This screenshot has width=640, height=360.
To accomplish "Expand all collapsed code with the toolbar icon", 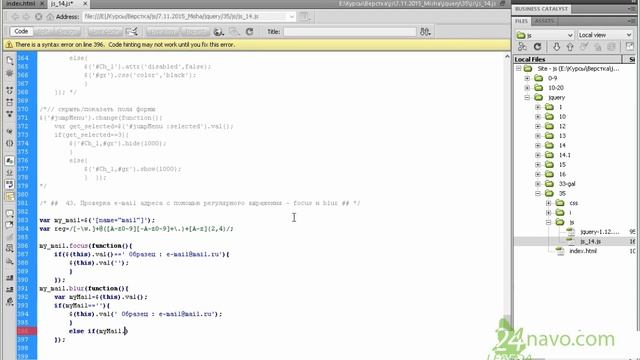I will coord(10,114).
